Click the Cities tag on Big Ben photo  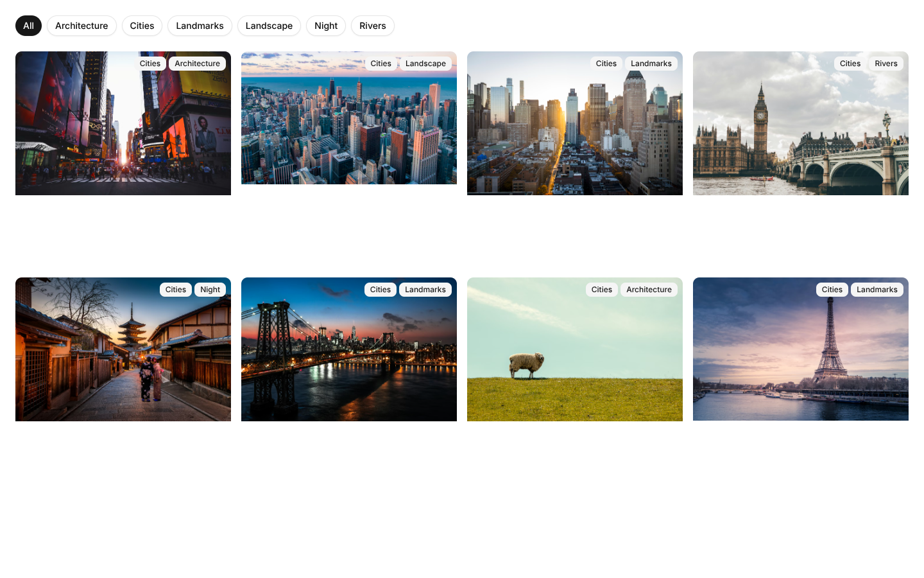click(850, 64)
